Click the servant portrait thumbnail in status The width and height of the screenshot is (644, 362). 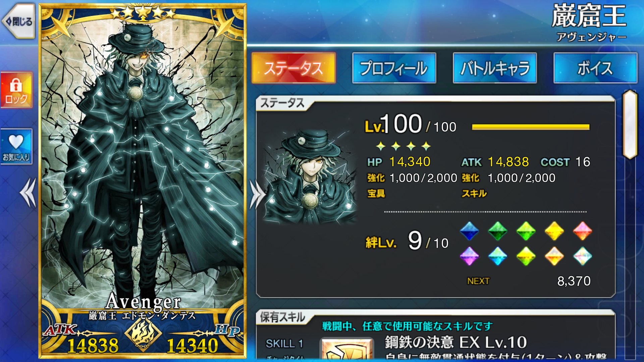309,177
